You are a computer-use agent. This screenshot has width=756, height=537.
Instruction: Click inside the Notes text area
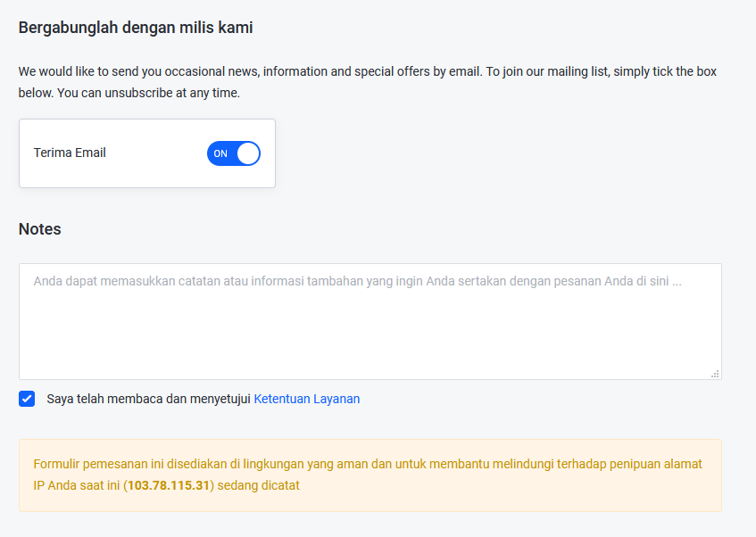(x=370, y=321)
